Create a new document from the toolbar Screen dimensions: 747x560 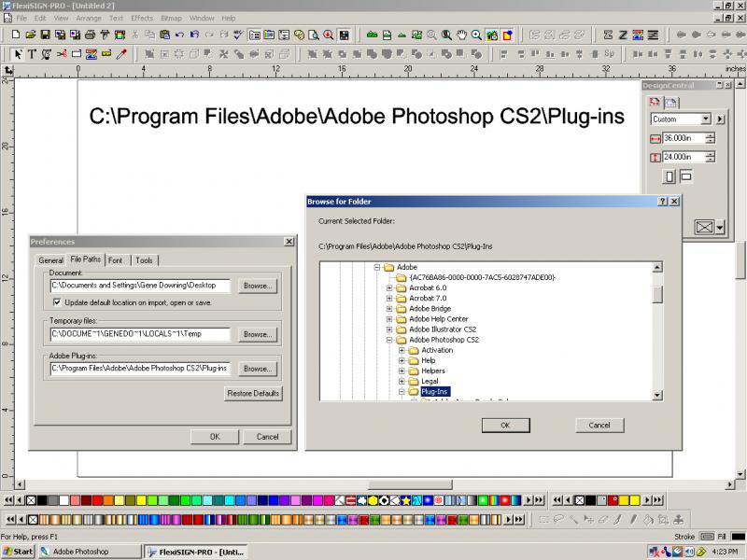(x=16, y=35)
